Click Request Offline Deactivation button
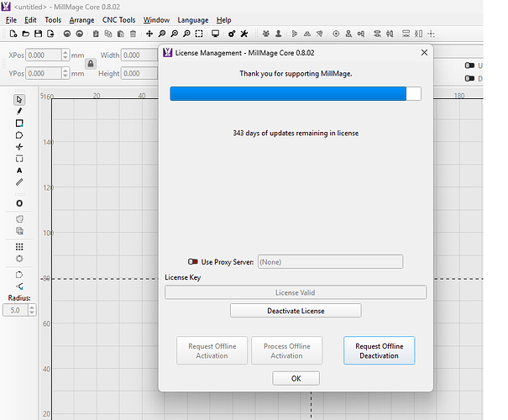Screen dimensions: 508x420 tap(379, 350)
